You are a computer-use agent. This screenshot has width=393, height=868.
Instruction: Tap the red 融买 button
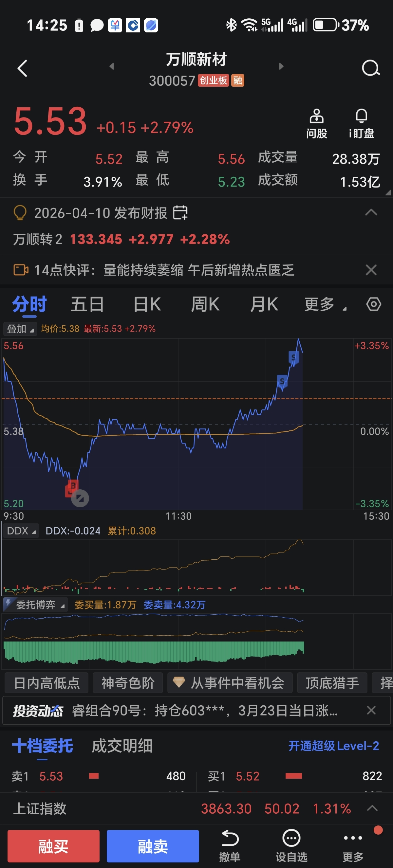(x=53, y=846)
